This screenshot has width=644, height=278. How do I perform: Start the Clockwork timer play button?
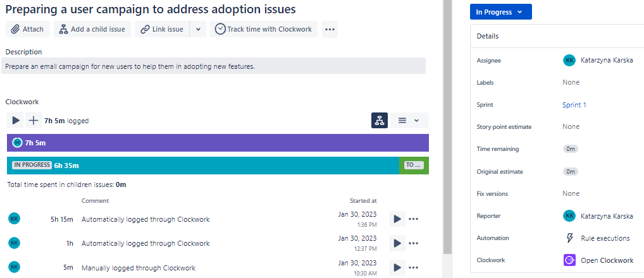[16, 120]
